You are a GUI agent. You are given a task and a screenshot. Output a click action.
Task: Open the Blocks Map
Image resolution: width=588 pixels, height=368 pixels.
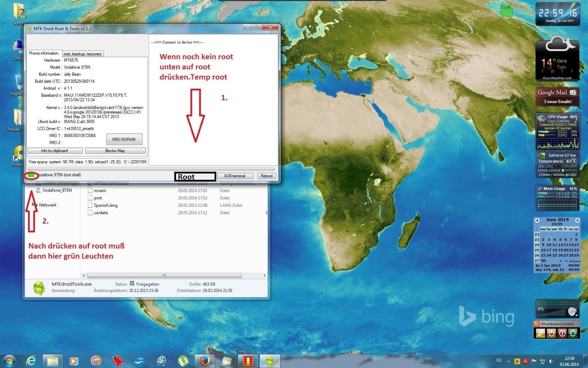pos(115,151)
